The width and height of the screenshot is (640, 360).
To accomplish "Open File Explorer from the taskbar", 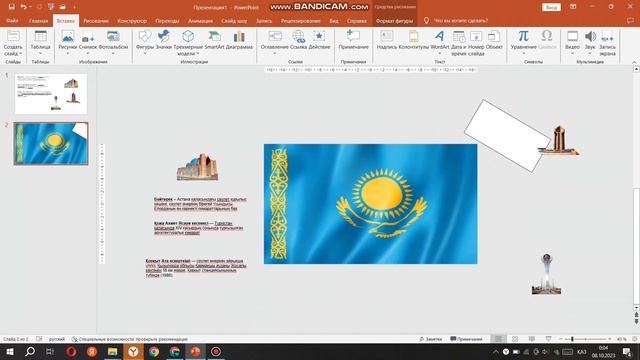I will pyautogui.click(x=113, y=351).
